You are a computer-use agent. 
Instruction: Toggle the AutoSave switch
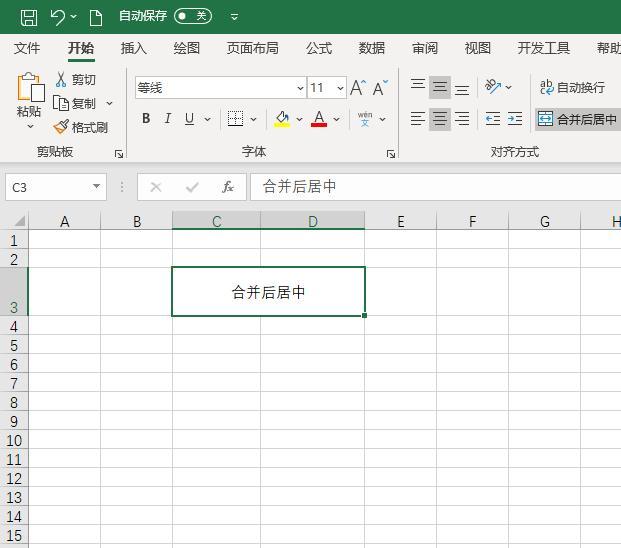[192, 16]
